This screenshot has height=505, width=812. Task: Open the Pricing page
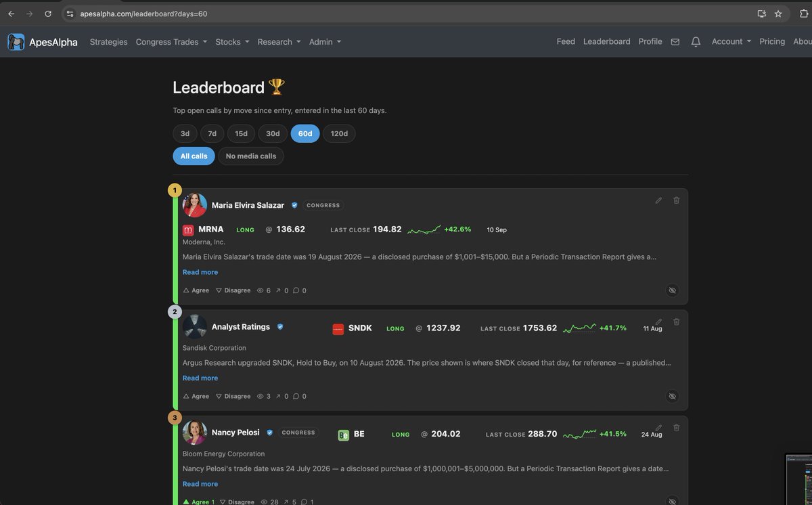click(772, 42)
